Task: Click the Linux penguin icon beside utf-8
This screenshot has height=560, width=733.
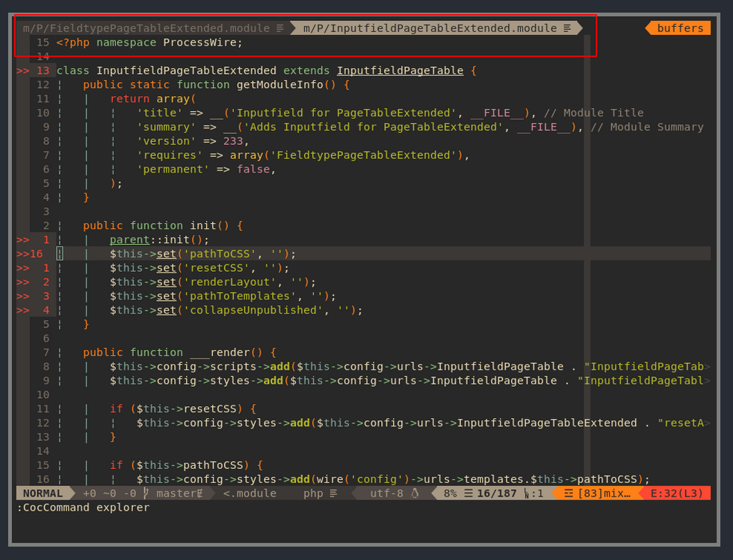Action: (x=415, y=494)
